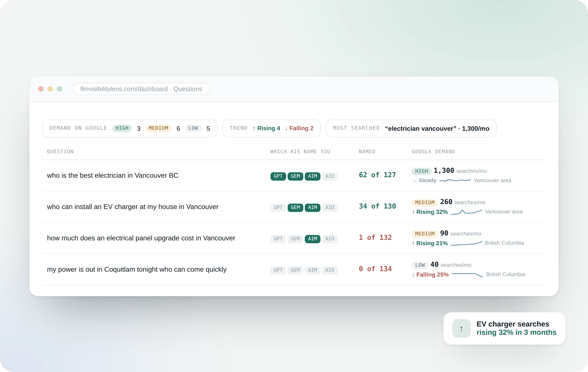This screenshot has height=372, width=588.
Task: Click the Rising 32% trend label
Action: click(x=430, y=212)
